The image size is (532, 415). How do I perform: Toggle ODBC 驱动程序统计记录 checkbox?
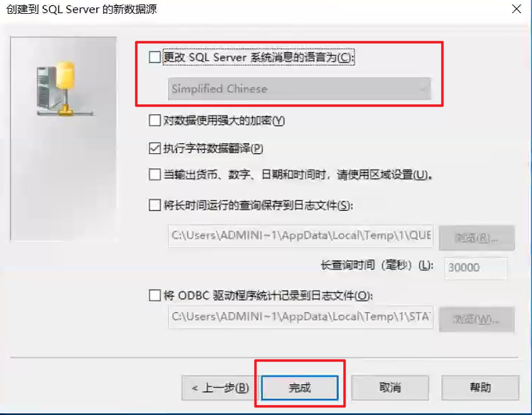click(155, 295)
